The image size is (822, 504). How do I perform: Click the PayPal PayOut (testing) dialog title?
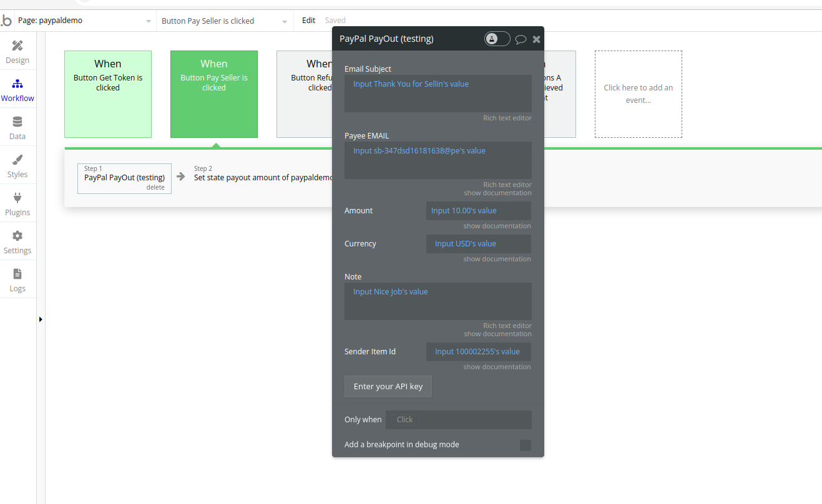(386, 39)
